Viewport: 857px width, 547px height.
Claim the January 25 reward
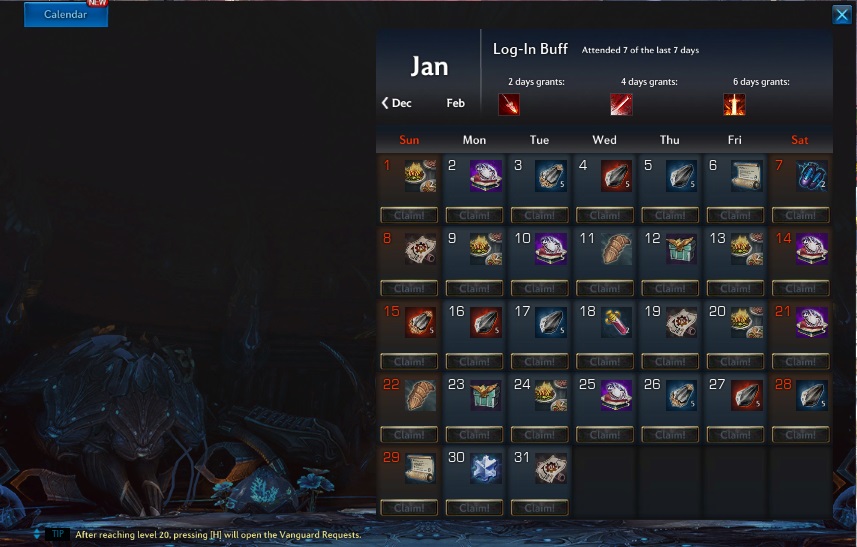[x=605, y=434]
